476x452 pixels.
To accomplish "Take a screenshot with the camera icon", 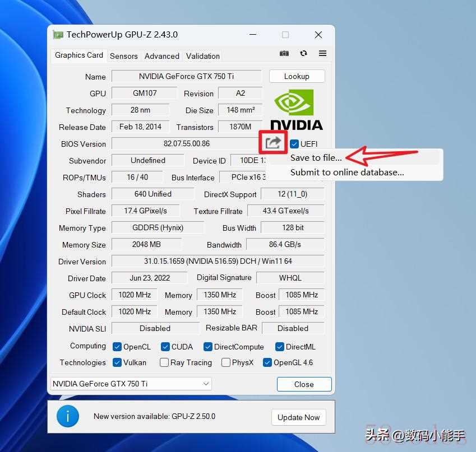I will [x=284, y=53].
